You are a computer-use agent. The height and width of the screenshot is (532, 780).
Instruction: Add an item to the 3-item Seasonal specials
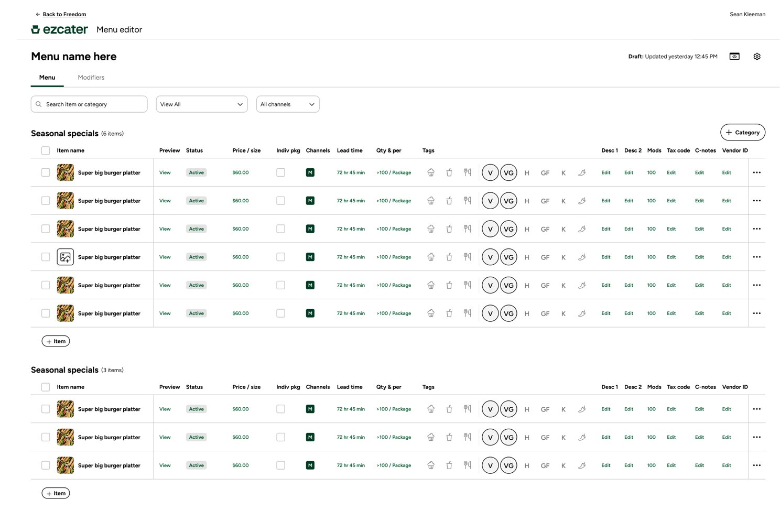click(56, 493)
